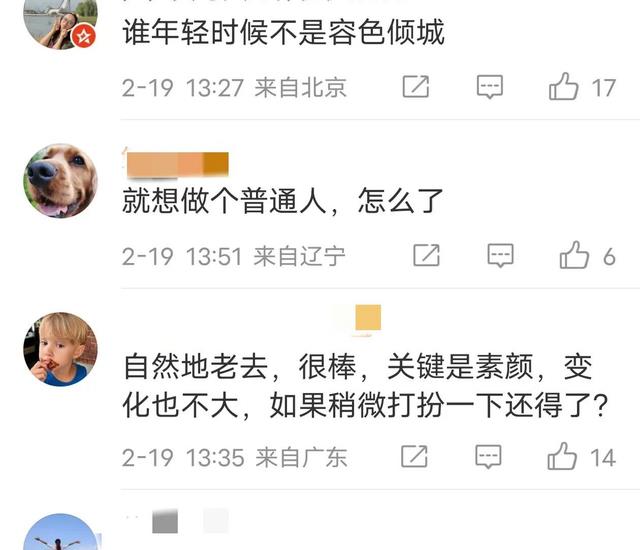Open the bottom sky avatar profile
The width and height of the screenshot is (640, 550).
tap(60, 532)
